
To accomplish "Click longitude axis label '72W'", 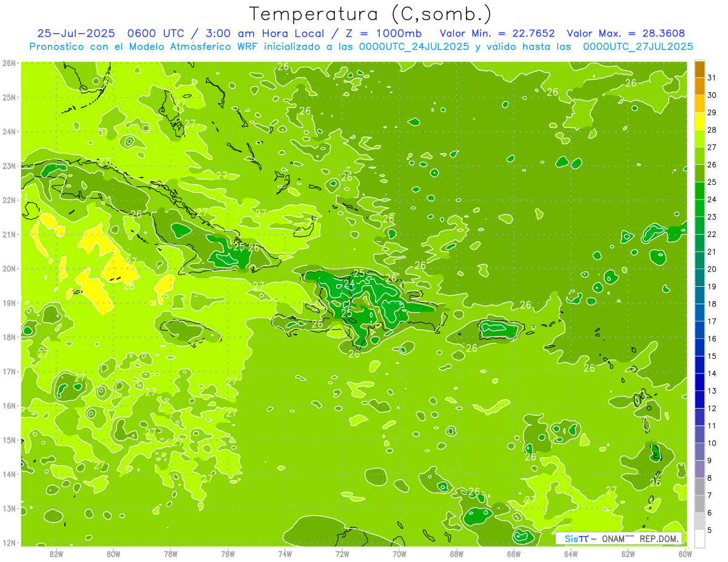I will click(342, 554).
